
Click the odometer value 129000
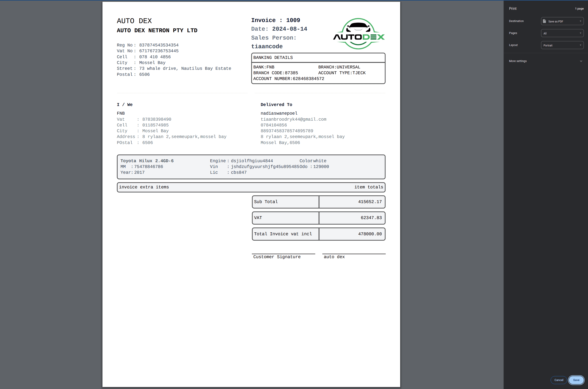click(x=321, y=167)
